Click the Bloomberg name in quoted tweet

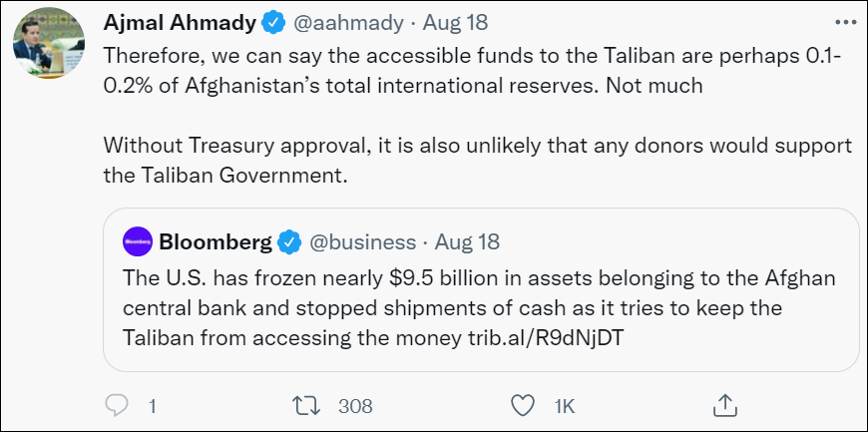[216, 241]
